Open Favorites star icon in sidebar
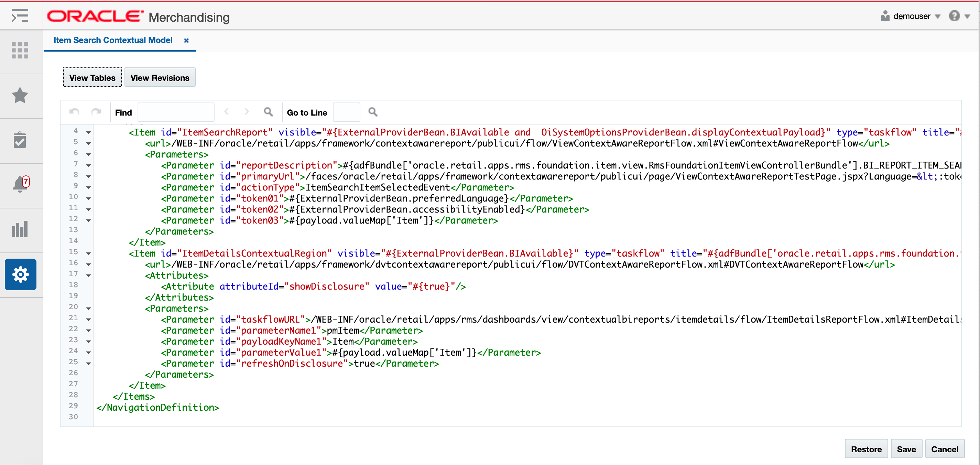 [x=20, y=95]
